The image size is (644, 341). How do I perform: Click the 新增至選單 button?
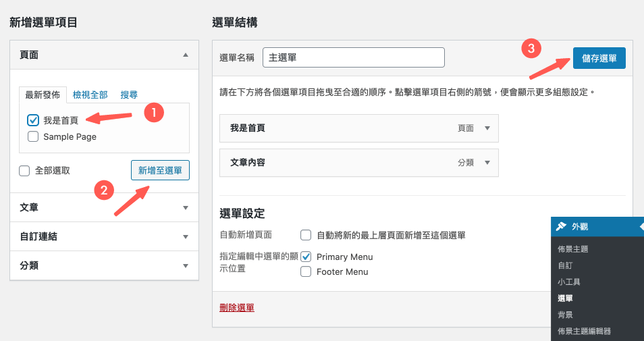click(160, 170)
